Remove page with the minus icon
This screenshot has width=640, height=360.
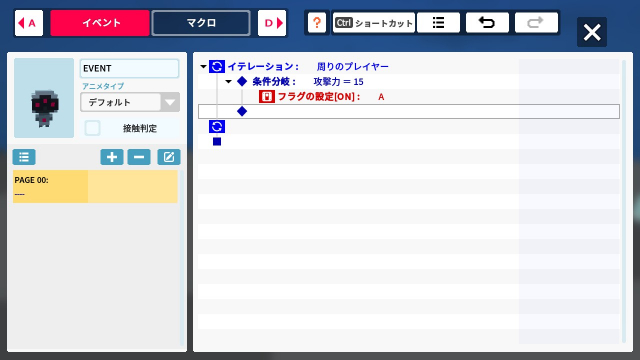(139, 157)
